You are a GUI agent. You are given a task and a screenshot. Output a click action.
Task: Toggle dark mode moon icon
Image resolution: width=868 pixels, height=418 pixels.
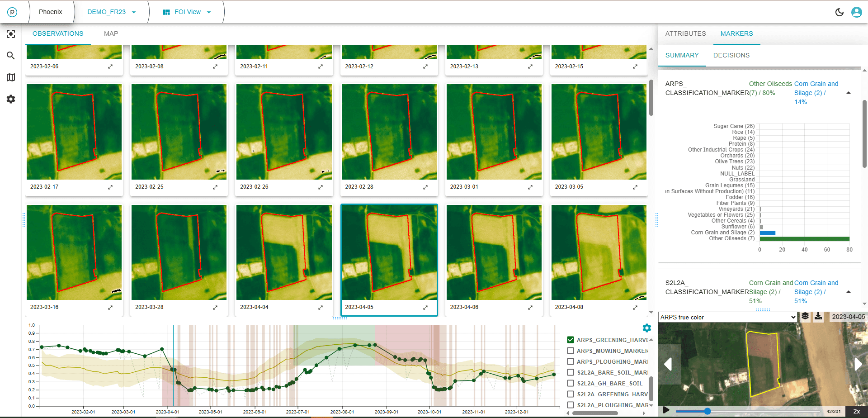coord(839,12)
